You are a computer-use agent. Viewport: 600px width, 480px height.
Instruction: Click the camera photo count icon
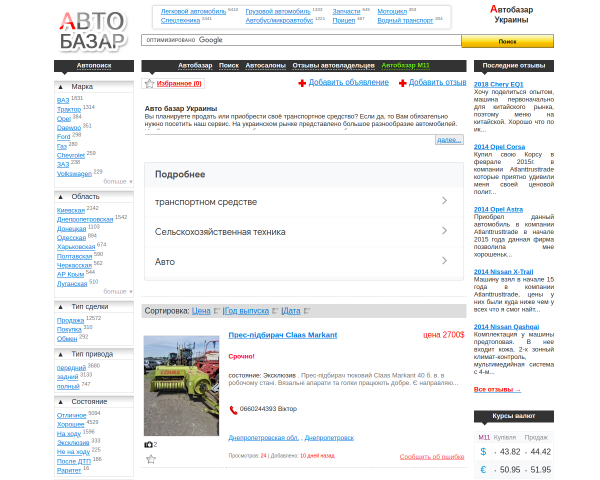148,444
